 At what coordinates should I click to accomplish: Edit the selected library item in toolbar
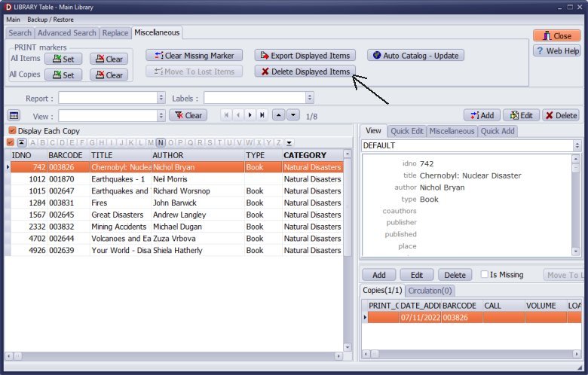[x=521, y=115]
